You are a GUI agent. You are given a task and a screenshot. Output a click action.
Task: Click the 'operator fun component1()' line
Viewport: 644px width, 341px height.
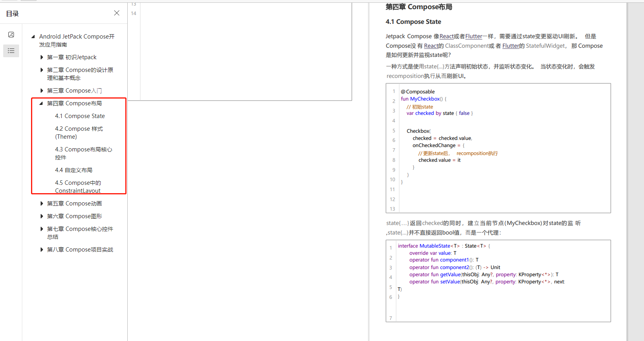pyautogui.click(x=444, y=260)
